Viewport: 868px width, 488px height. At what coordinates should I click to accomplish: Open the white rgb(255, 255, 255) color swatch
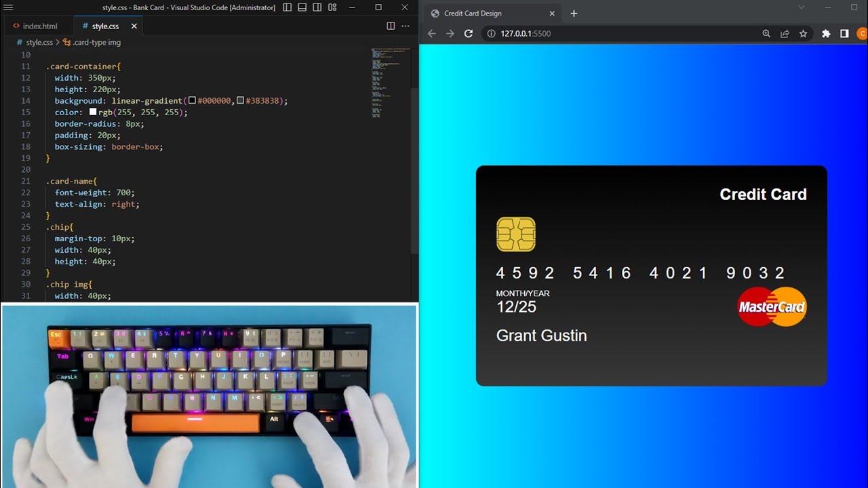pos(93,112)
